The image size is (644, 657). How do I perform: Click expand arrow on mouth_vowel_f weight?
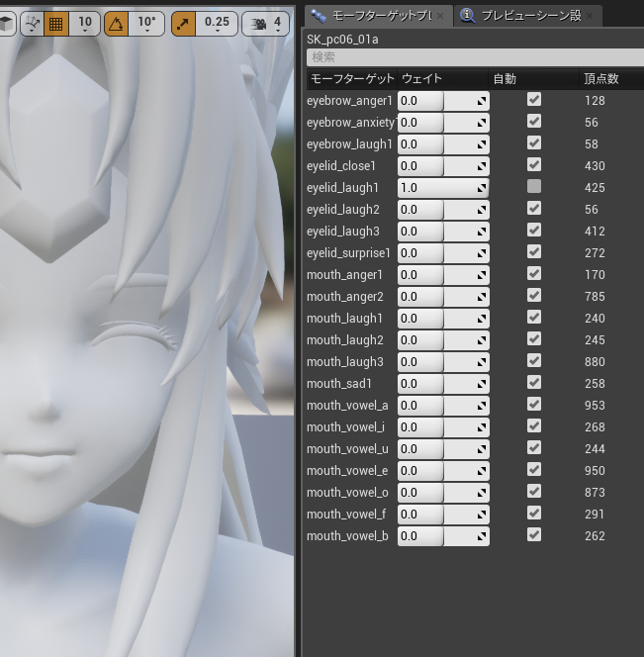tap(482, 515)
